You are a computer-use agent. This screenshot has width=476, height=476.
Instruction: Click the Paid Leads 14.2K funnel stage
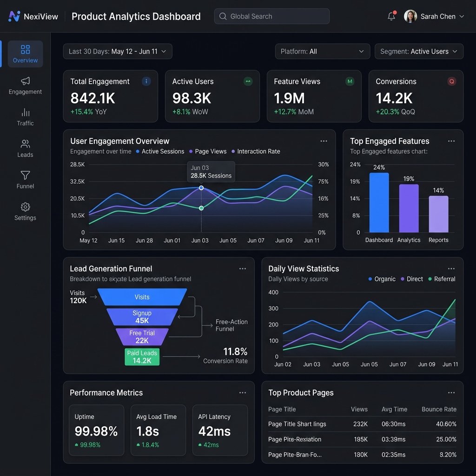pyautogui.click(x=142, y=357)
